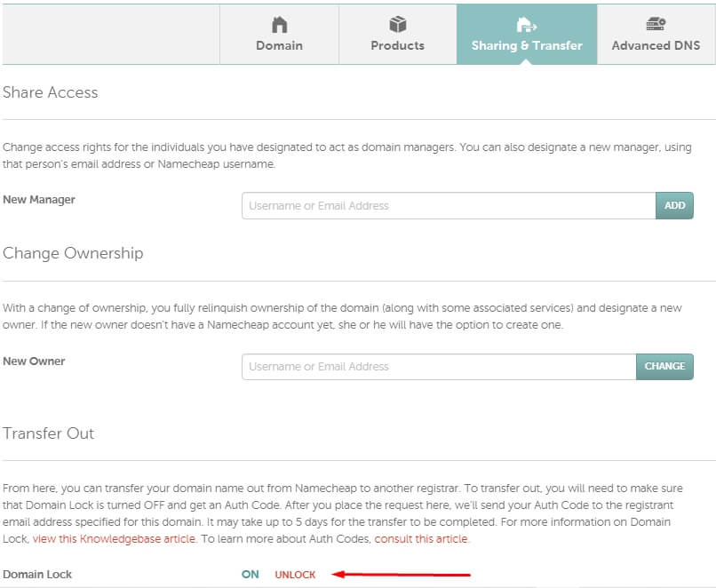Focus the New Owner email field
716x588 pixels.
(438, 367)
